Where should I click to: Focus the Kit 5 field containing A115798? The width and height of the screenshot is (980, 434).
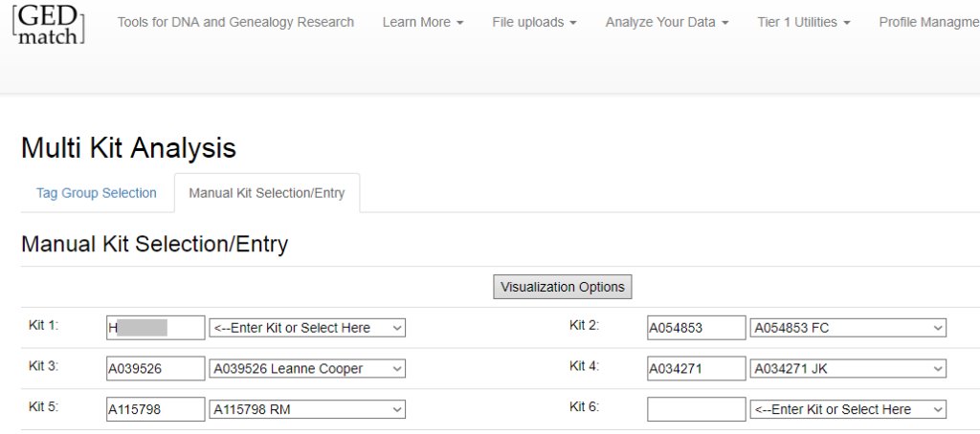click(156, 409)
